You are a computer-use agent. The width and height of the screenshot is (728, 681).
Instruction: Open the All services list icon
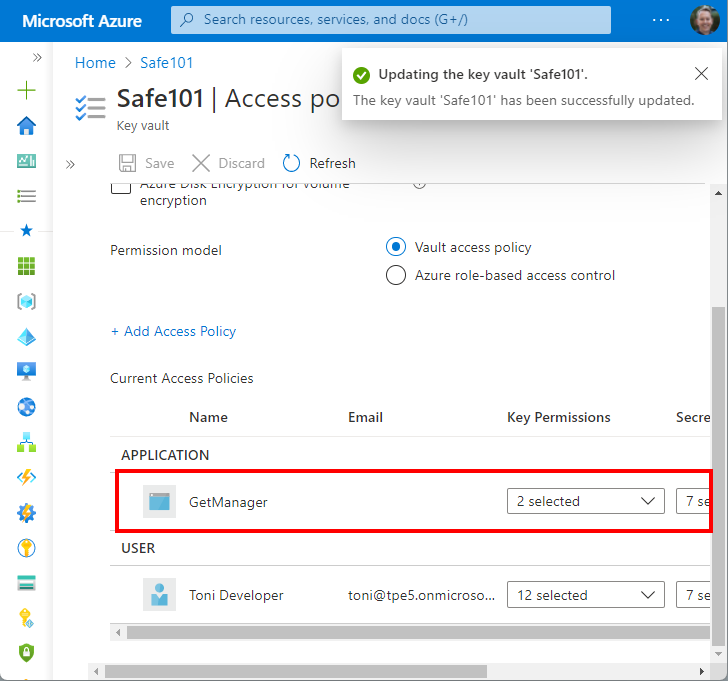pos(26,196)
